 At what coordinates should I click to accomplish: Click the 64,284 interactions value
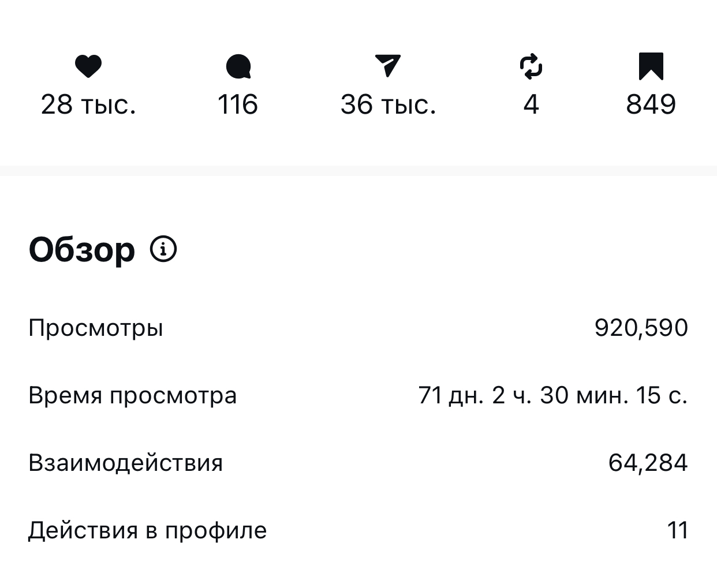click(x=648, y=463)
